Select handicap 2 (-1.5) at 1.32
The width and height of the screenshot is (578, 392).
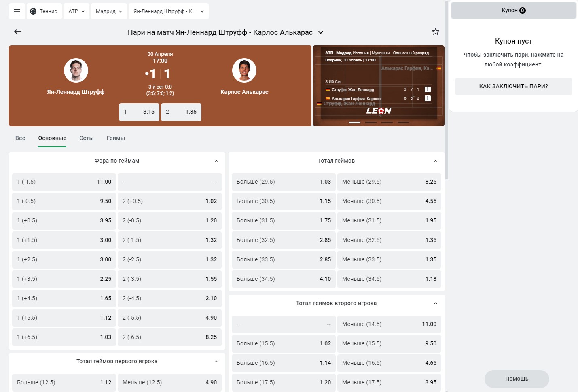(169, 240)
